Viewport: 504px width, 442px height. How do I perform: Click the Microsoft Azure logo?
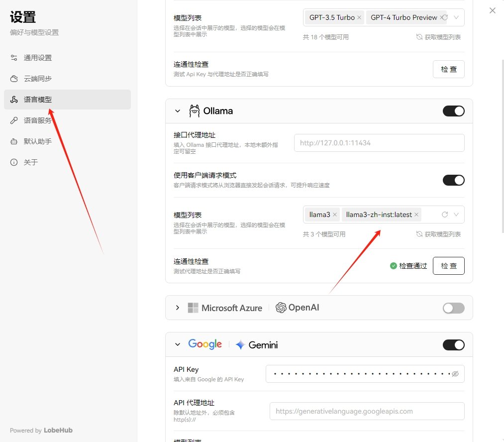tap(225, 308)
